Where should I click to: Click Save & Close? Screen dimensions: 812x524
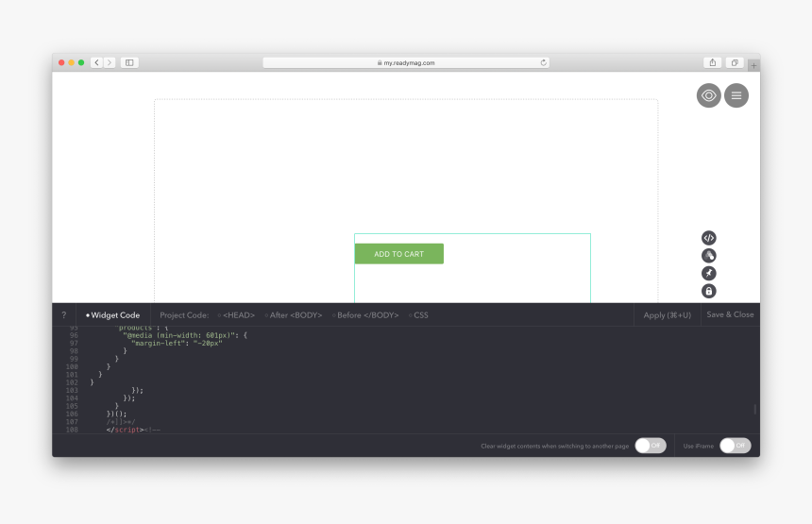pos(730,314)
